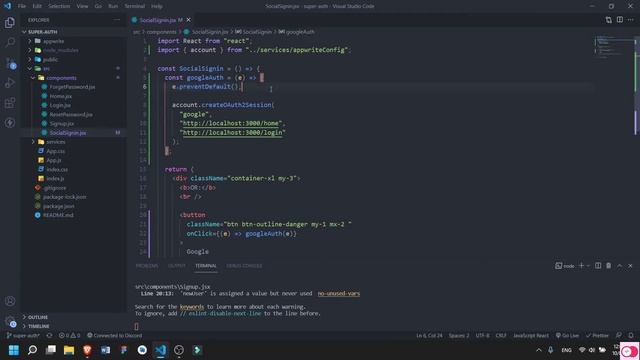Click Ln 6, Col 24 cursor position
640x360 pixels.
tap(429, 336)
